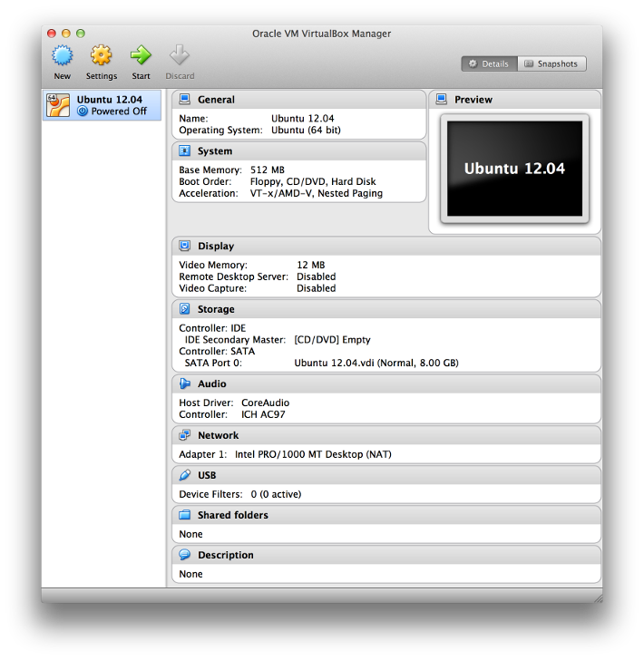Click the Network section icon
Viewport: 644px width, 660px height.
click(184, 435)
